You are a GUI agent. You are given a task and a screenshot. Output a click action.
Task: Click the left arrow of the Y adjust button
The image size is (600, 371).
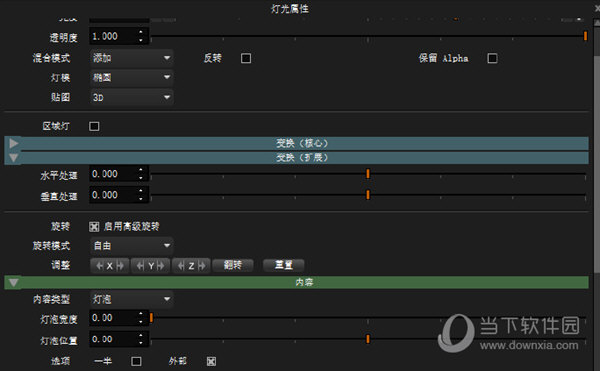click(x=140, y=265)
